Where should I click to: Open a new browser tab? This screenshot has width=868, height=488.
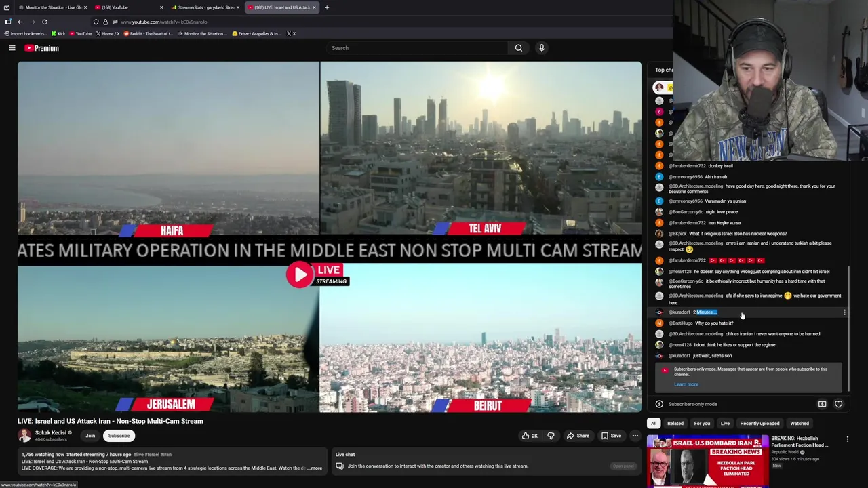(x=327, y=7)
